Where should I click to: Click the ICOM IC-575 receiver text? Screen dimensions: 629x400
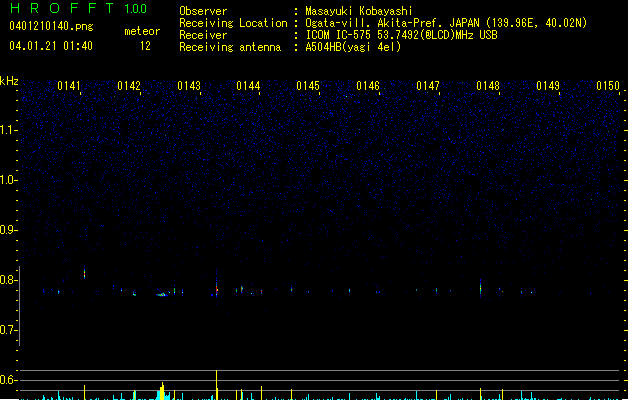(x=402, y=35)
